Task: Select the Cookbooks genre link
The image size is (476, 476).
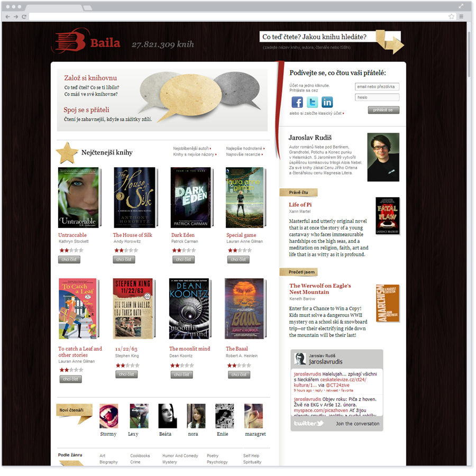Action: pyautogui.click(x=140, y=456)
